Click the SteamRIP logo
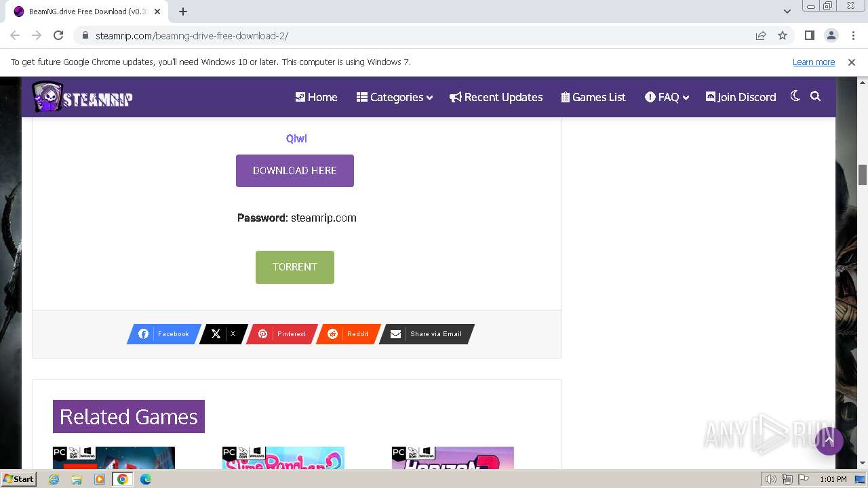868x488 pixels. pos(82,97)
